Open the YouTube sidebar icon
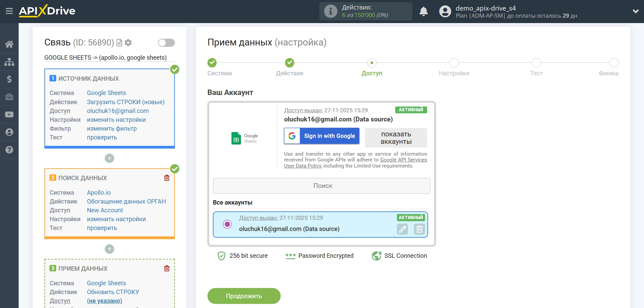 [x=9, y=114]
